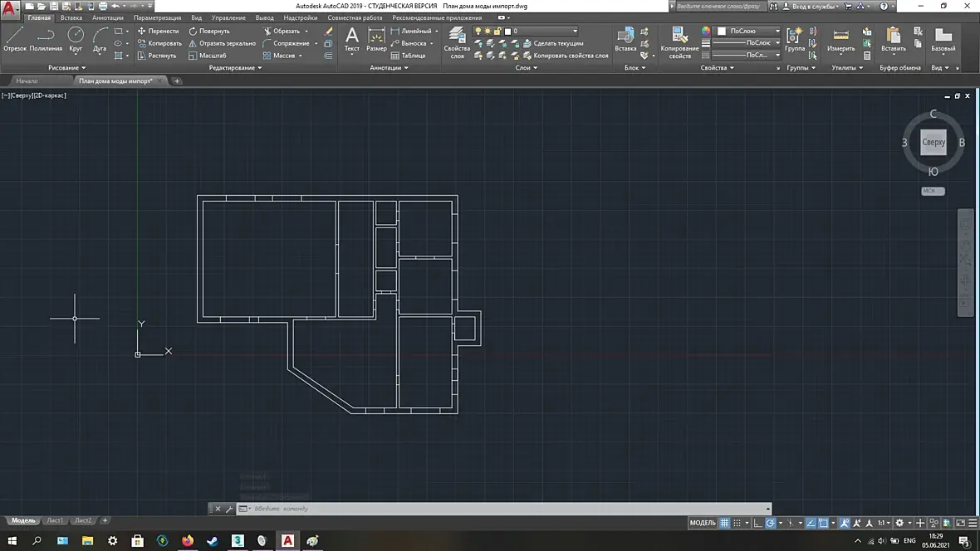Click Копирование свойств match properties icon

679,43
